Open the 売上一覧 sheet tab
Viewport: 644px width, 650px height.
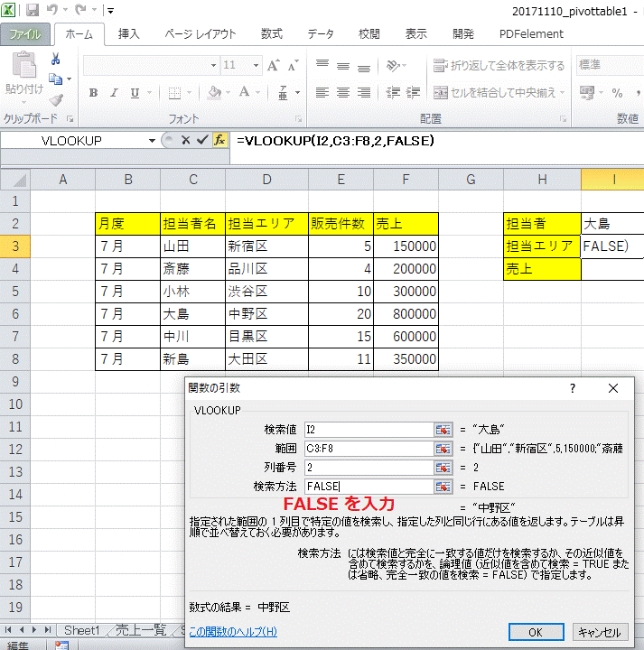(x=140, y=630)
